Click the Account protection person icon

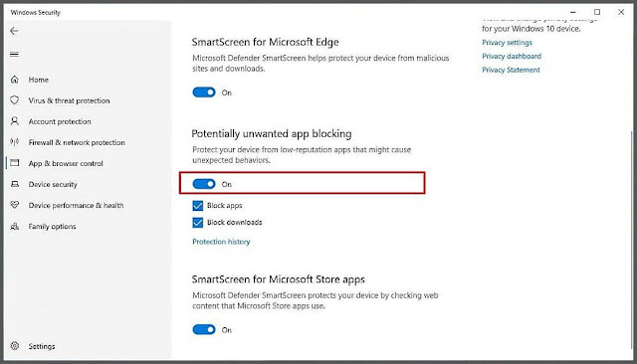[x=15, y=121]
